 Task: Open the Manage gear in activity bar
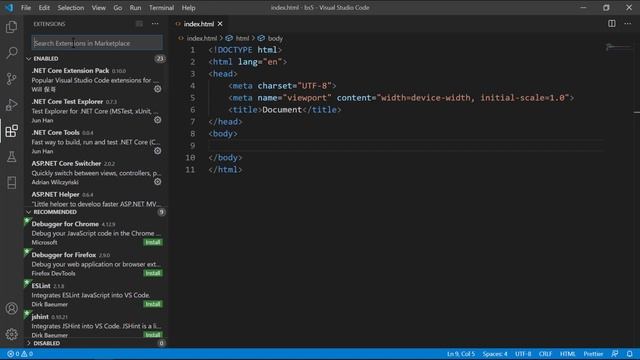tap(11, 334)
